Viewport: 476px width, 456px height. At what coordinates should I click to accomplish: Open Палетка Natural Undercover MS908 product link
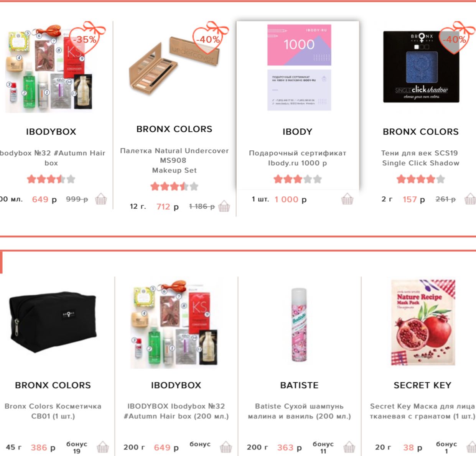pyautogui.click(x=175, y=160)
